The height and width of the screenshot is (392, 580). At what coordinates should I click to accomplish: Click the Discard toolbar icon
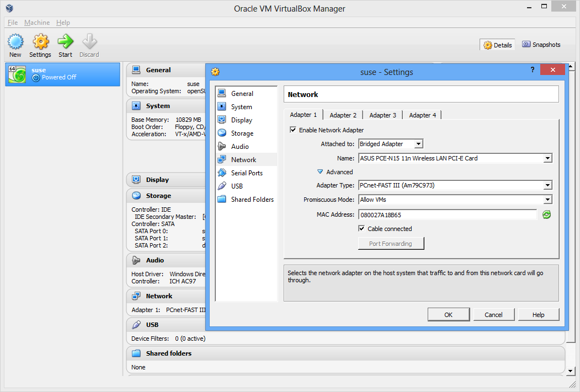(89, 41)
